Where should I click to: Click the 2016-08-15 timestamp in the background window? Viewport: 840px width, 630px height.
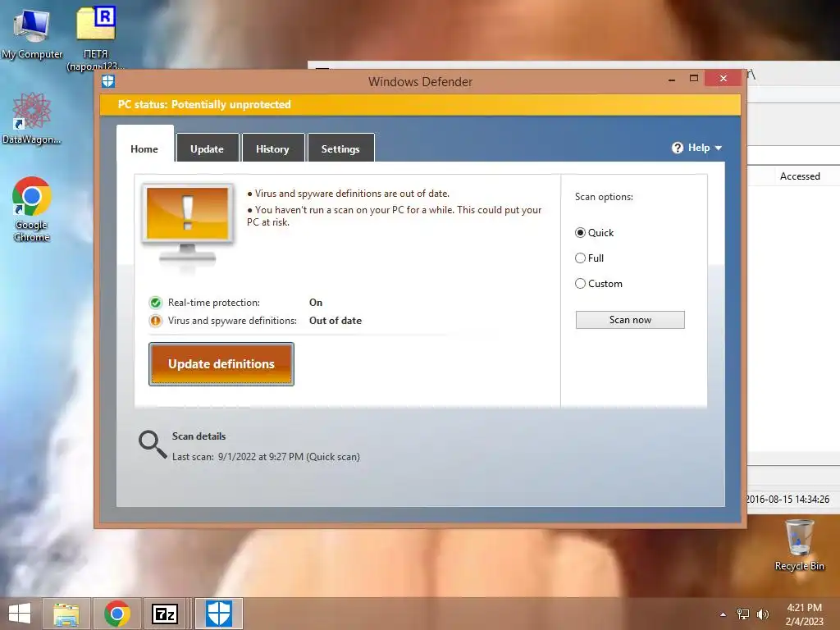[x=788, y=500]
